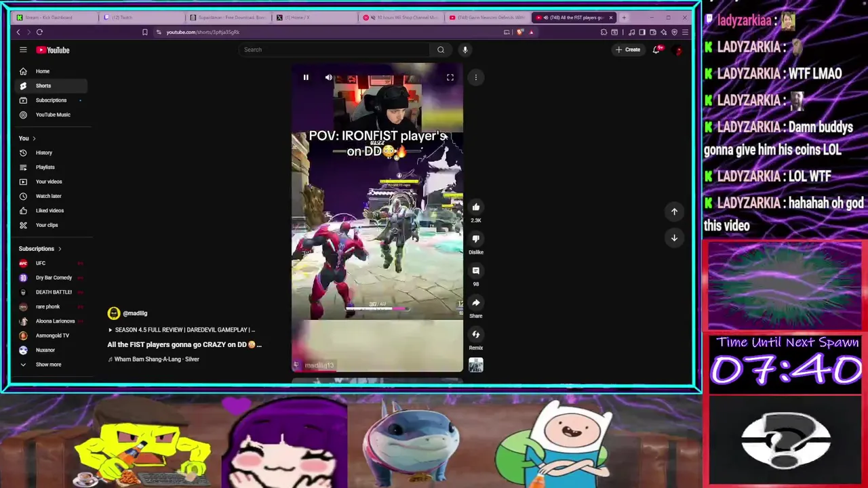The height and width of the screenshot is (488, 868).
Task: Open DEATH BATTLE! channel
Action: pyautogui.click(x=51, y=292)
